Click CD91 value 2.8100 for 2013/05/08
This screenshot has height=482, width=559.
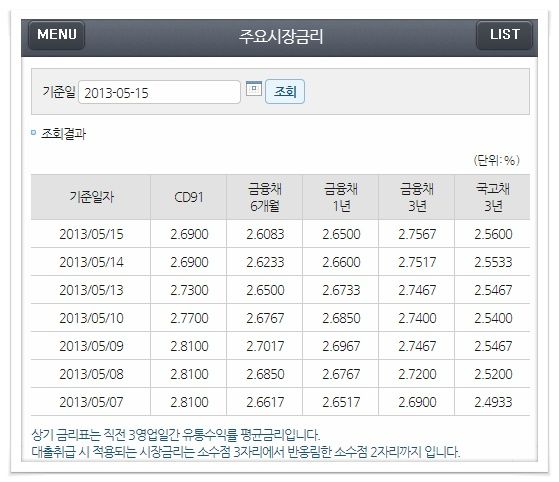click(189, 374)
